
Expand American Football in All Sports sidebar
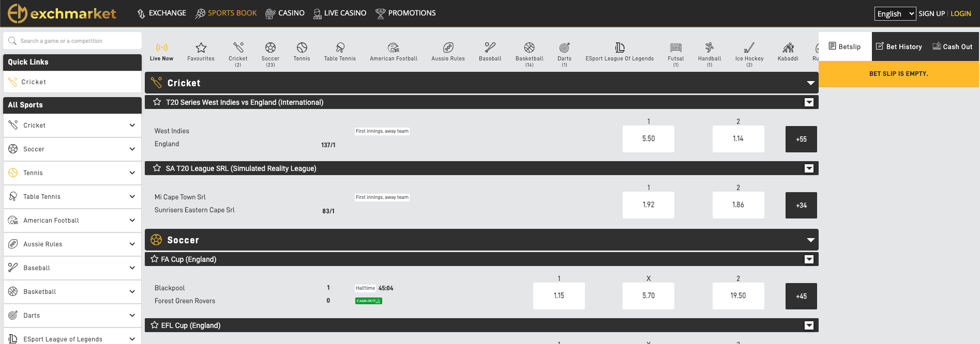pos(132,220)
